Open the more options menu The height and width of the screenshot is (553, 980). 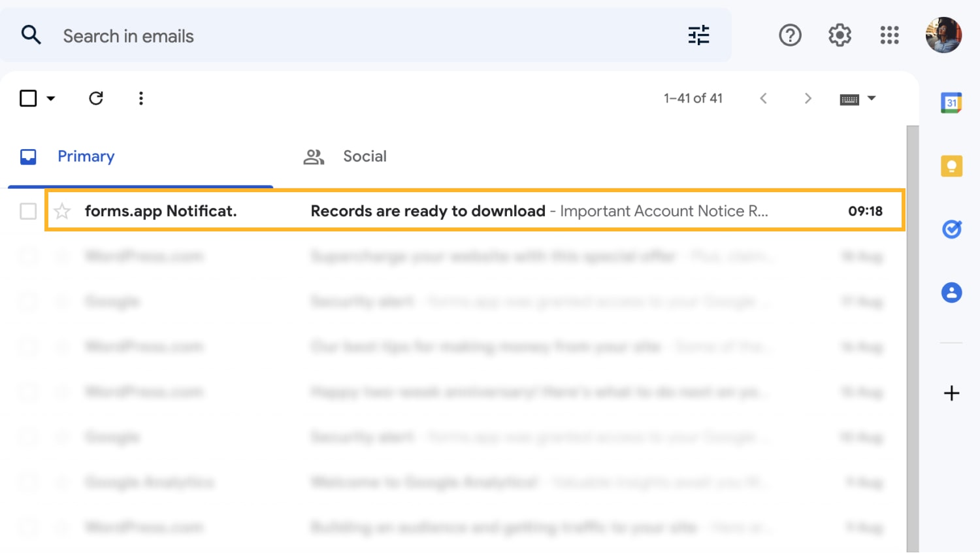click(140, 98)
